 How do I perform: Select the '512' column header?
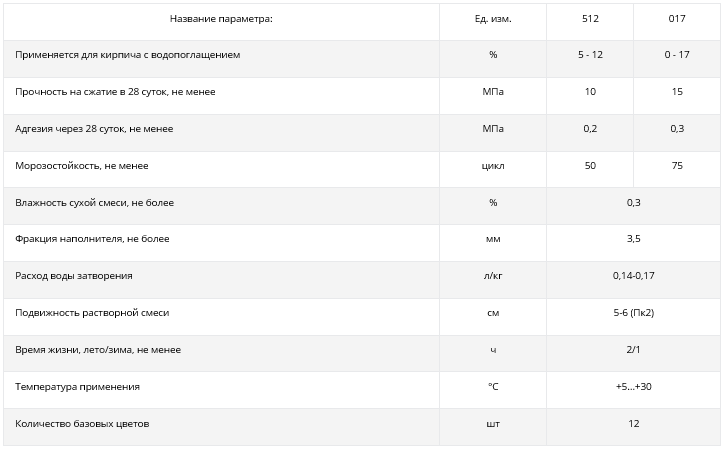[590, 18]
